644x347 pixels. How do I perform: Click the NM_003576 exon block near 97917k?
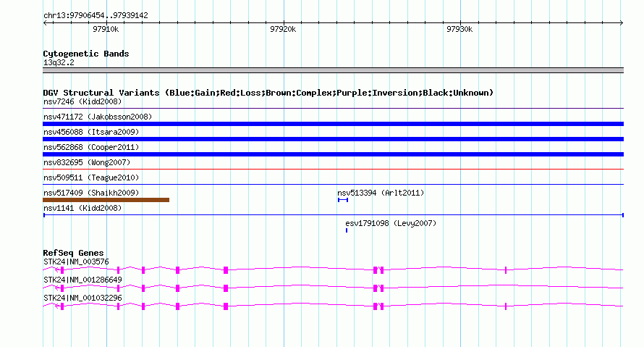(x=226, y=270)
